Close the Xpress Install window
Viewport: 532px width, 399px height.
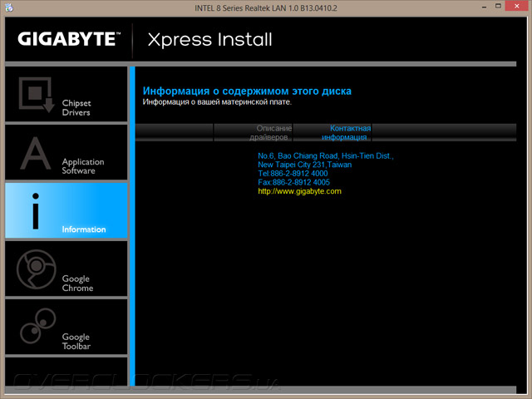point(517,6)
